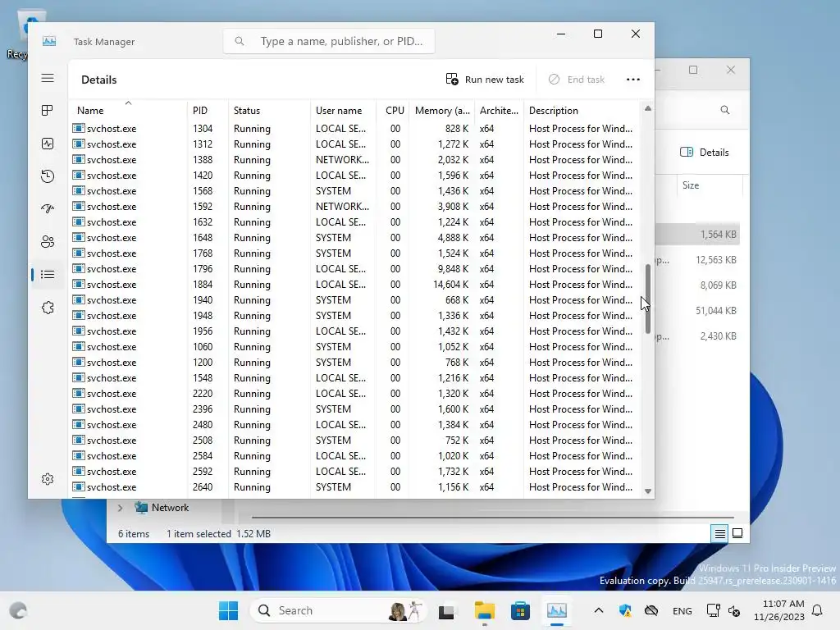This screenshot has height=630, width=840.
Task: Sort by the Name column header
Action: coord(128,111)
